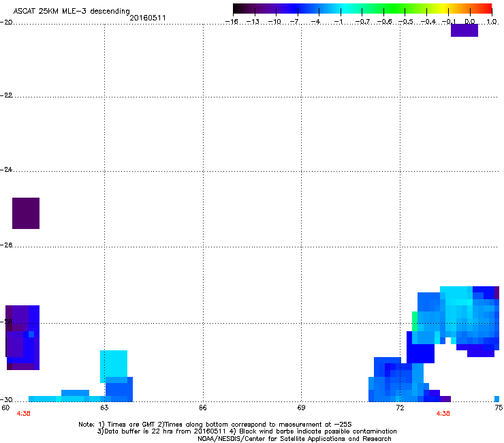Click the '-0.6' color scale label
The image size is (504, 443).
tap(384, 22)
